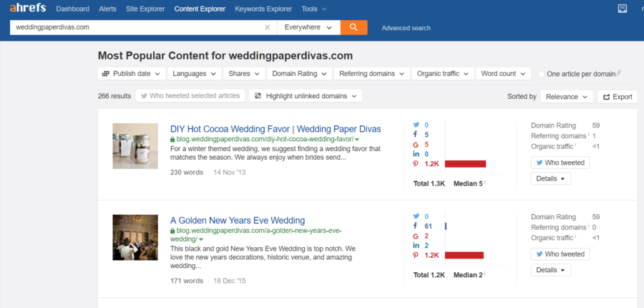Click info icon beside first Referring domains
The image size is (644, 308).
589,135
